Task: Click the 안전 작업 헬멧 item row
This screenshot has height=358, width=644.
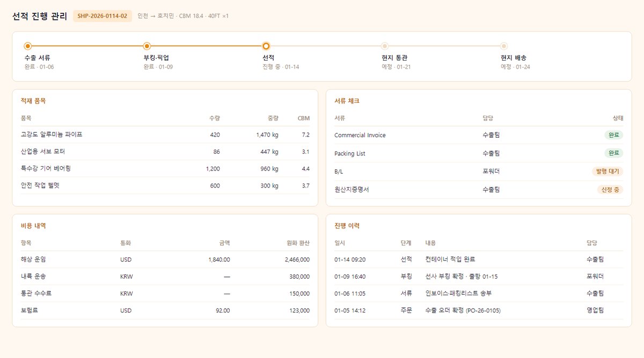Action: (165, 186)
